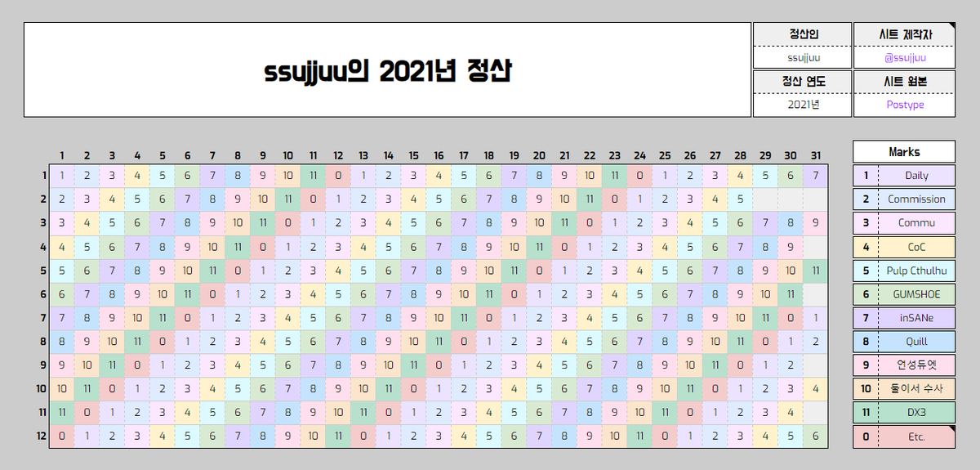Select the 'ssujjuu' name cell under 정산인

(803, 57)
